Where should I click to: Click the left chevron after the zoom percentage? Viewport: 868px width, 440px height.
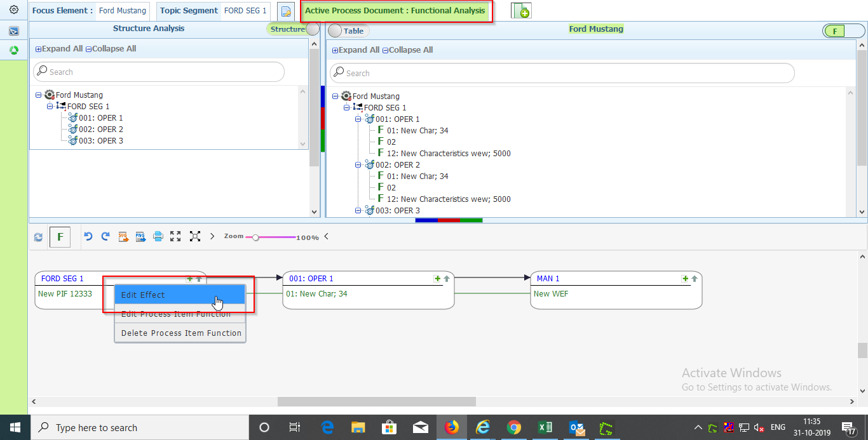[326, 236]
